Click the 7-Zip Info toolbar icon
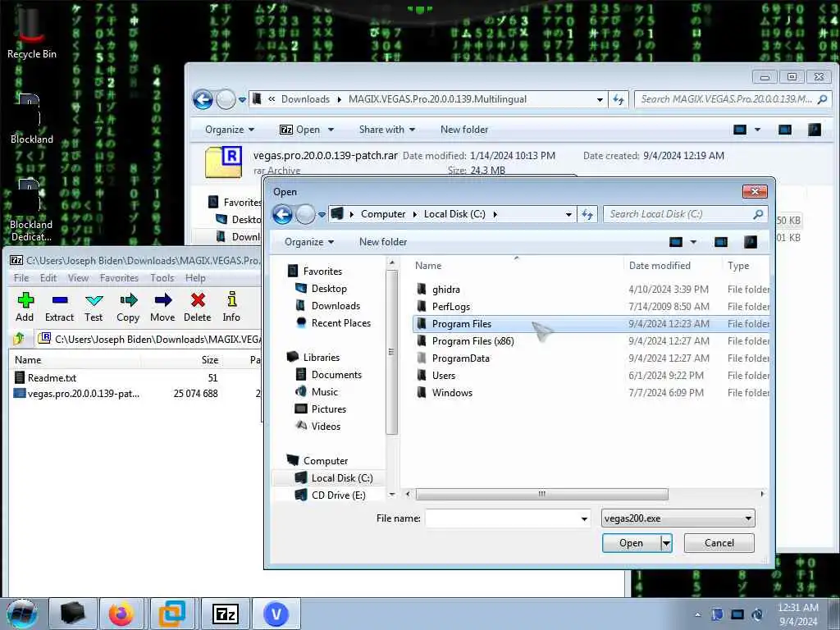840x630 pixels. pyautogui.click(x=231, y=307)
